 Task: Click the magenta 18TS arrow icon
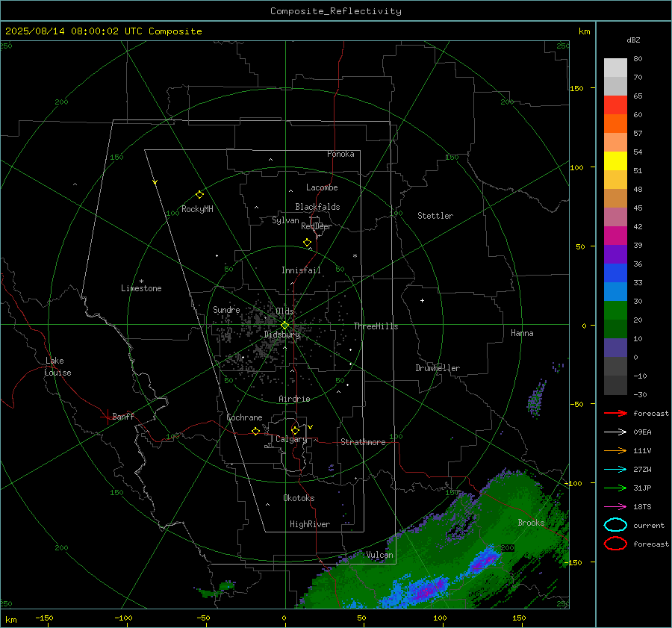point(615,507)
